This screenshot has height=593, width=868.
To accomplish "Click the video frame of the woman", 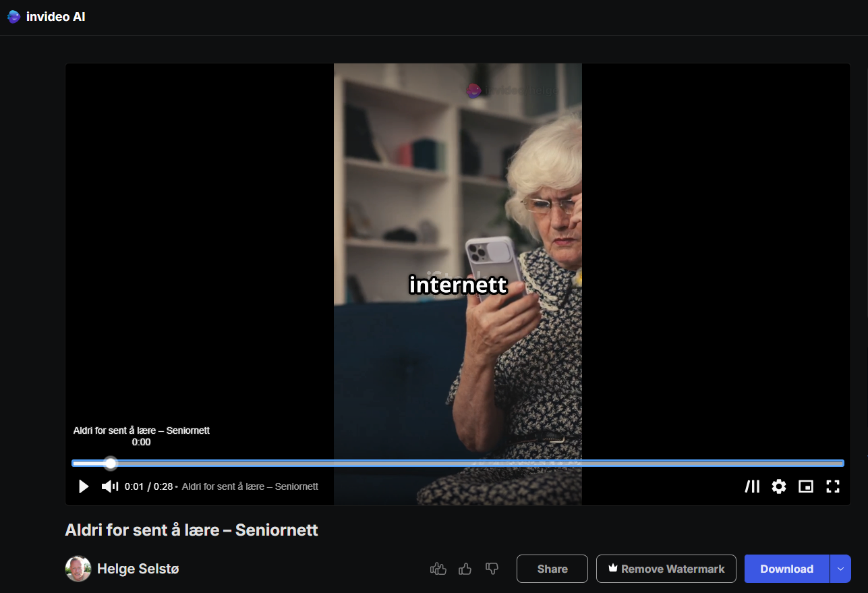I will pyautogui.click(x=457, y=202).
